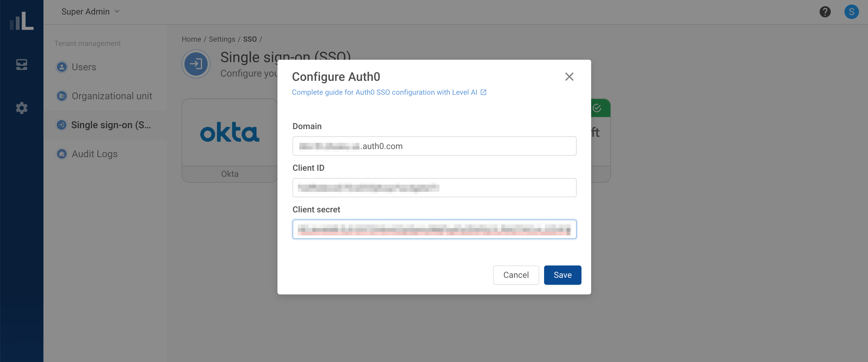
Task: Open the Users menu item
Action: (x=106, y=67)
